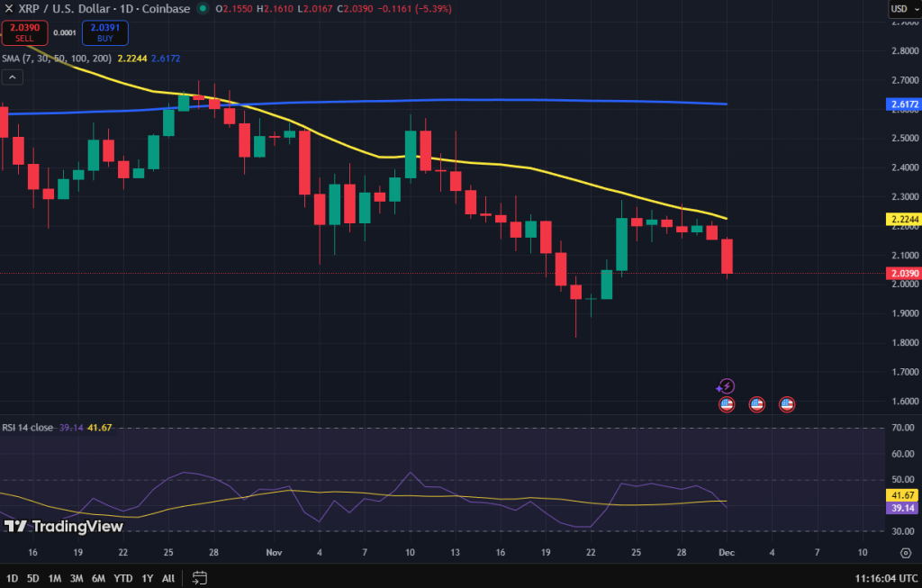
Task: Click the rightmost US flag event marker
Action: (787, 404)
